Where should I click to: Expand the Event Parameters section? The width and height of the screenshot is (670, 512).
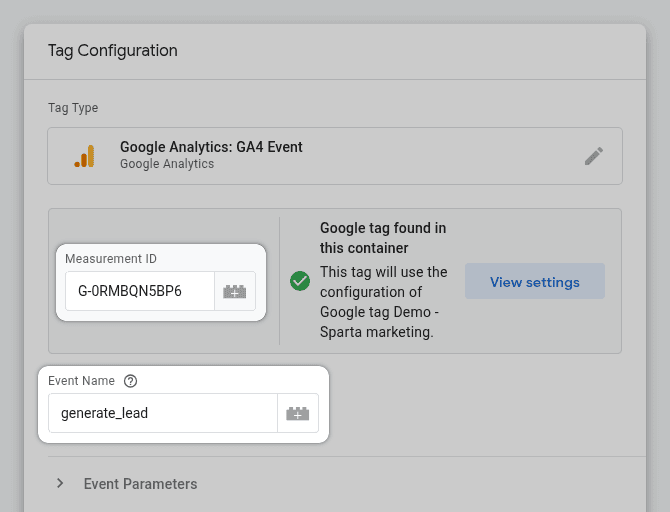[x=60, y=483]
